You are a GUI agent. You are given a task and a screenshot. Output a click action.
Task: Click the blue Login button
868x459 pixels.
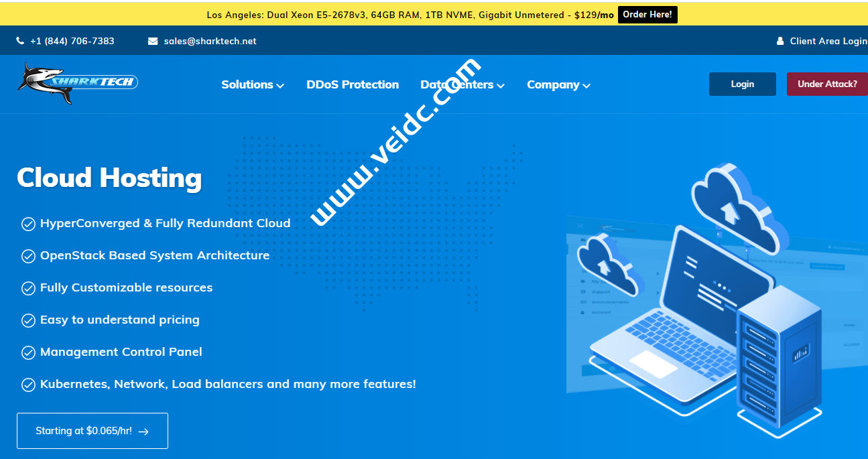pyautogui.click(x=743, y=84)
